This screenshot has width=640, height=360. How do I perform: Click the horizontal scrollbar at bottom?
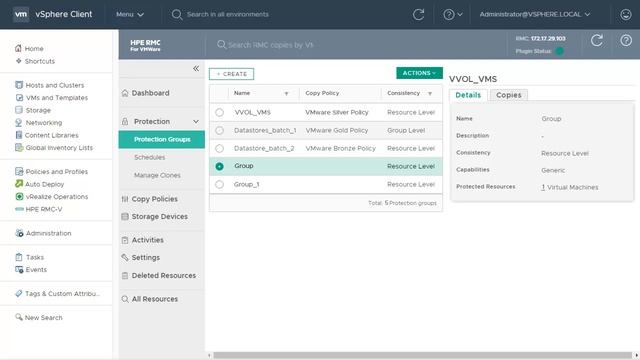(x=422, y=356)
